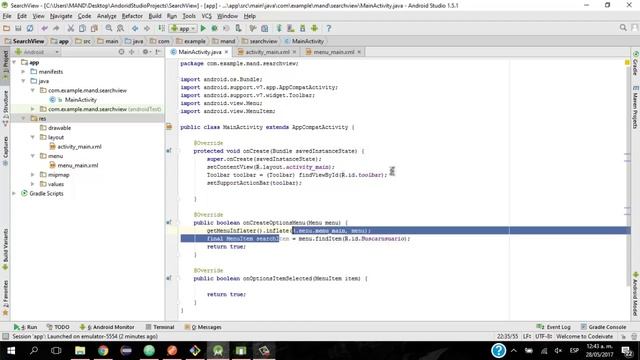Open Chrome from the taskbar

pos(103,351)
